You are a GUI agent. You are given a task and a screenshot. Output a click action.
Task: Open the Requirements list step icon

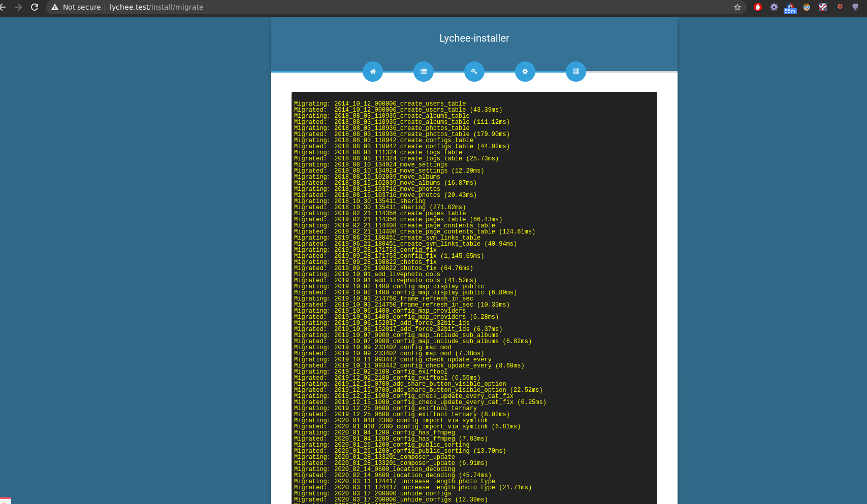tap(424, 72)
